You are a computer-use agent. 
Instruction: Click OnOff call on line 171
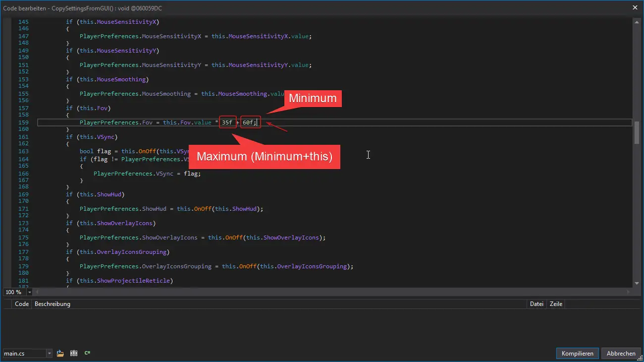point(203,209)
